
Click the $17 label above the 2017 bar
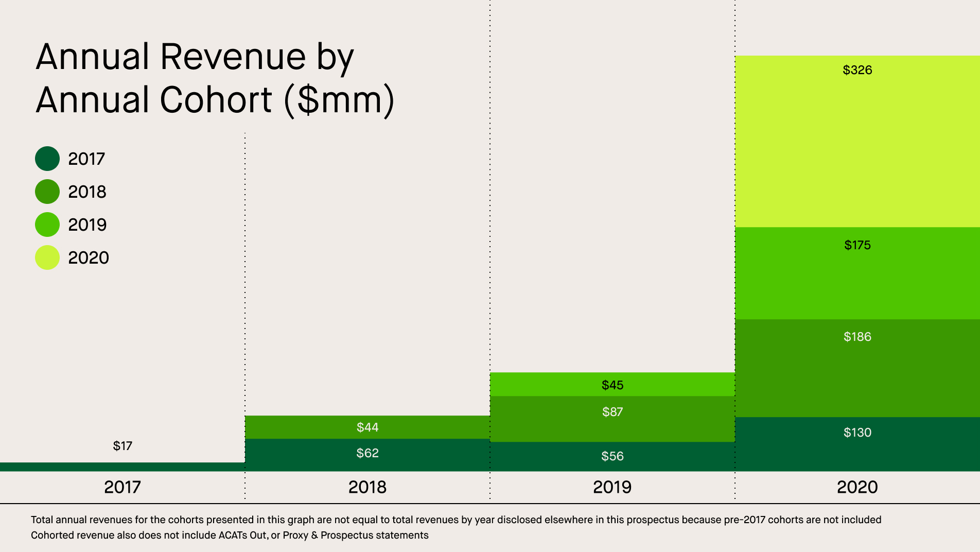click(x=122, y=446)
